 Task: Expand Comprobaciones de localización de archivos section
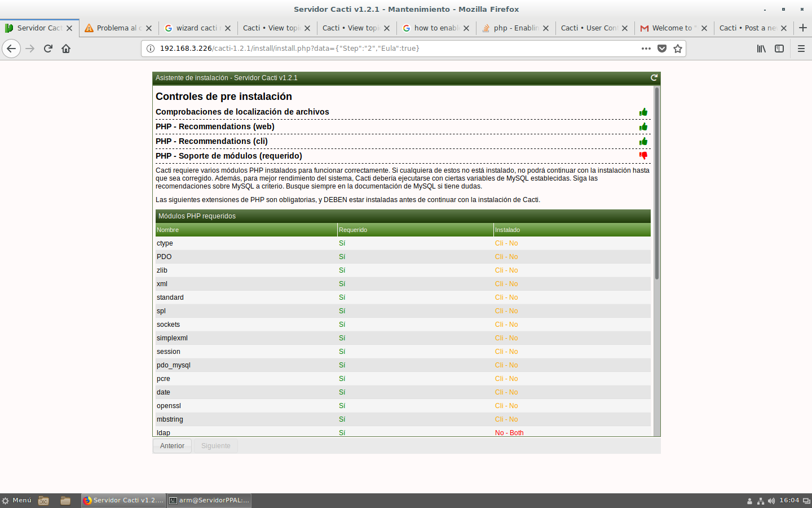pyautogui.click(x=242, y=112)
